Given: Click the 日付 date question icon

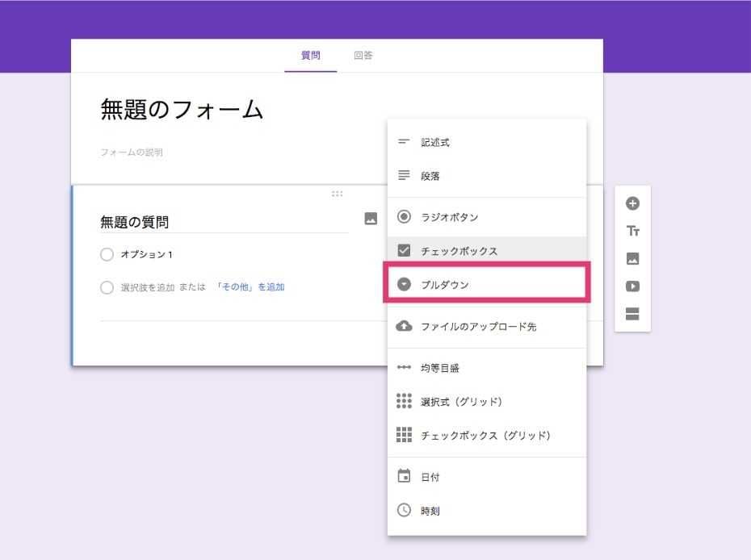Looking at the screenshot, I should pos(431,476).
